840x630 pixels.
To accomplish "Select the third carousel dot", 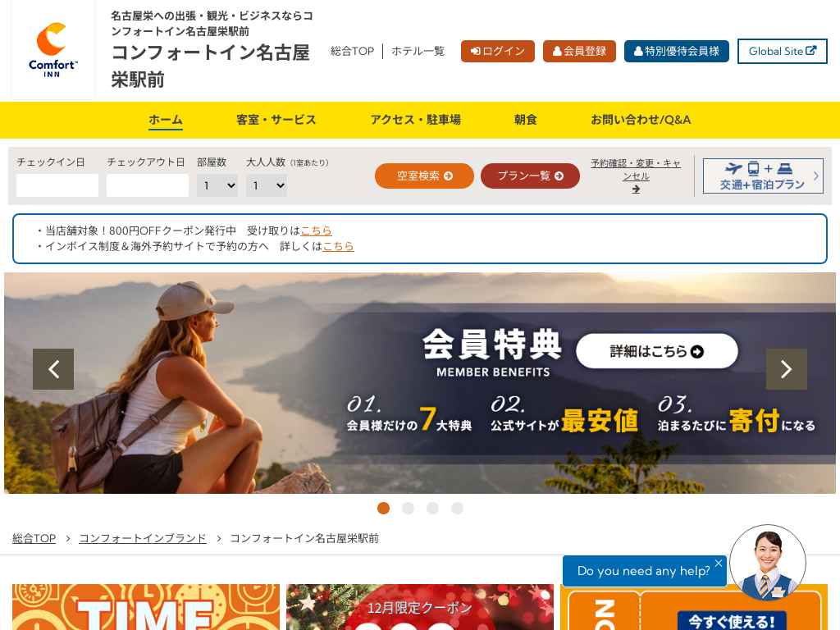I will pyautogui.click(x=433, y=508).
